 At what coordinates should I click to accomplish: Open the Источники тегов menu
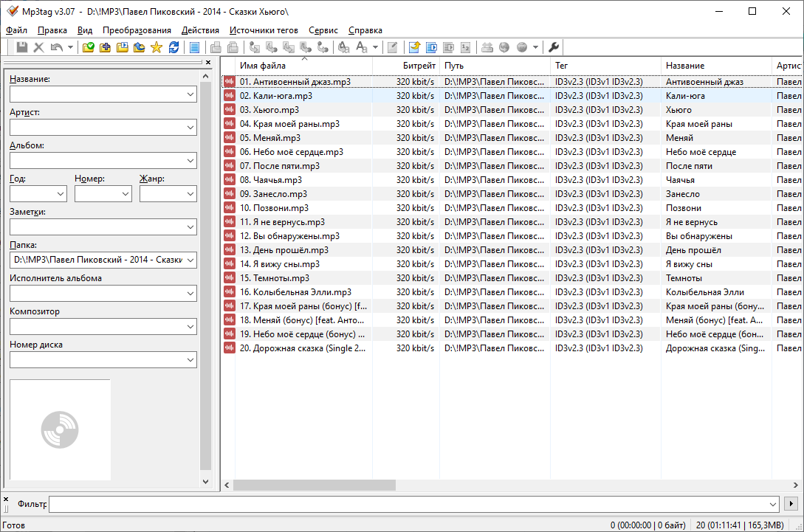point(264,30)
